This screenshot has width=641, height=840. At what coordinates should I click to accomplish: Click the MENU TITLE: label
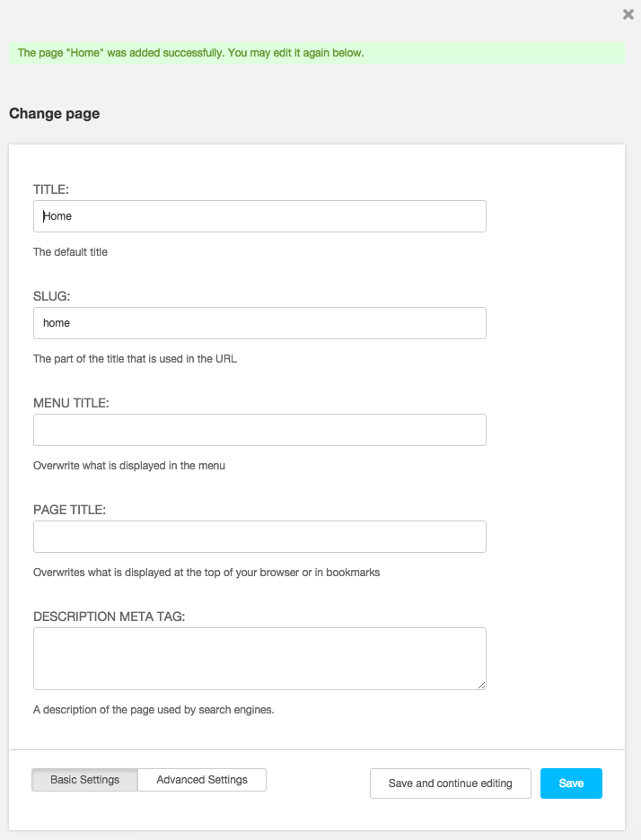(71, 403)
